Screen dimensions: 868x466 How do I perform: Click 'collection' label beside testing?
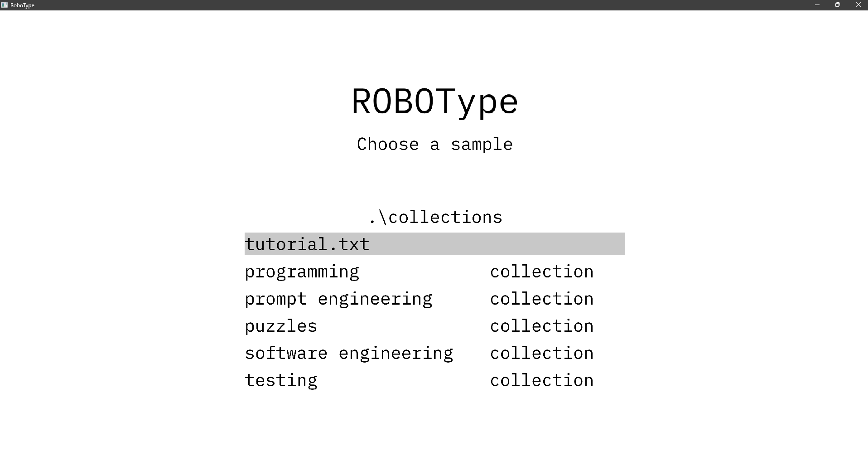coord(541,380)
